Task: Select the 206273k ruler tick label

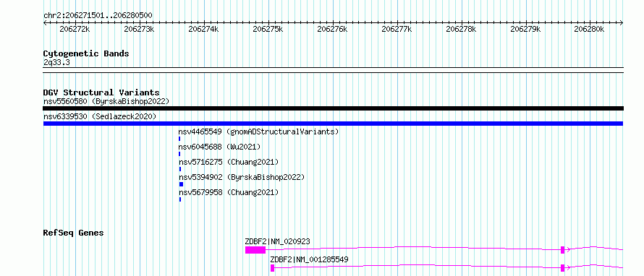Action: point(139,29)
